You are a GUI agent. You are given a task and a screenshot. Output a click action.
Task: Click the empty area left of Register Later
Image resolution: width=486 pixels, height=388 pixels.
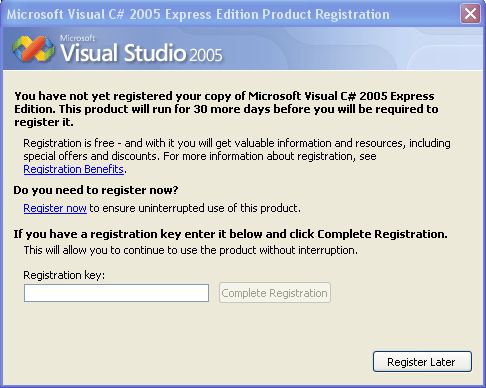coord(200,362)
